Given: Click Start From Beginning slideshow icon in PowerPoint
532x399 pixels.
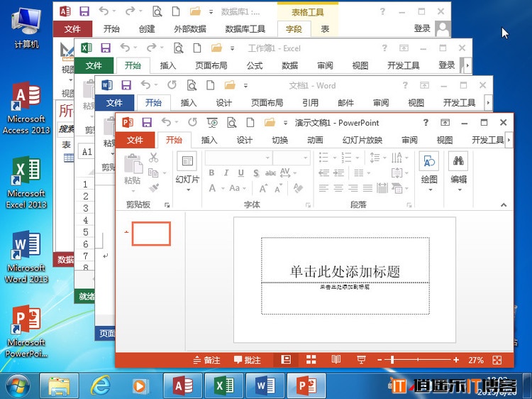Looking at the screenshot, I should click(x=212, y=122).
